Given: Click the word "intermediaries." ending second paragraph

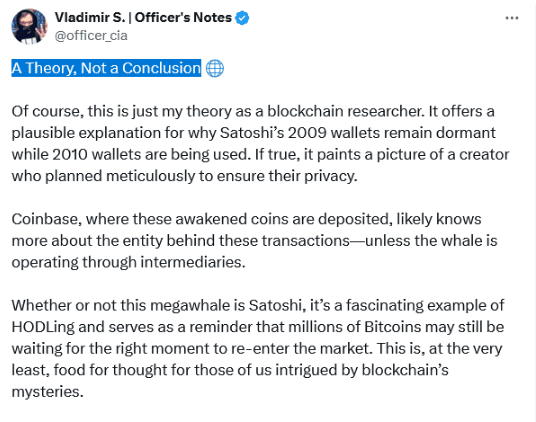Looking at the screenshot, I should [x=193, y=262].
